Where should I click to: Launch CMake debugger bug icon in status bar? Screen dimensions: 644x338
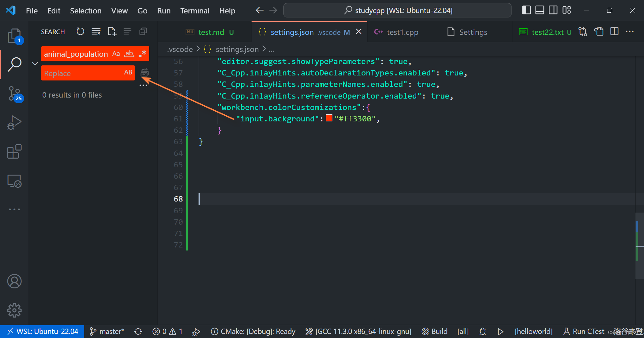coord(483,331)
